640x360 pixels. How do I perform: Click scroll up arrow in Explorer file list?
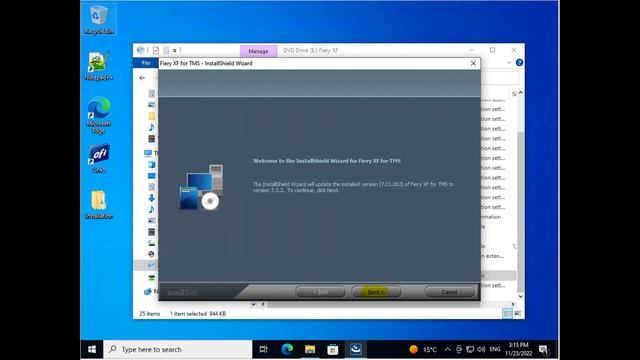tap(520, 93)
